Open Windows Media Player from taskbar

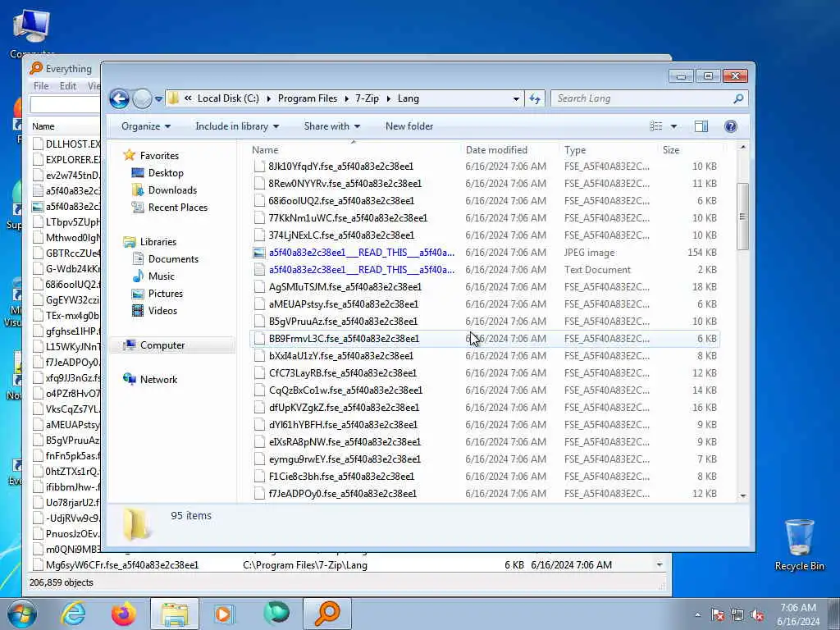click(225, 614)
